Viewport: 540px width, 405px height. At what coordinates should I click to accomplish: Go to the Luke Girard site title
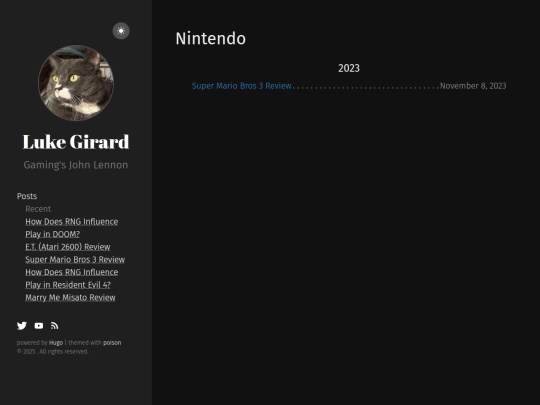pyautogui.click(x=76, y=142)
